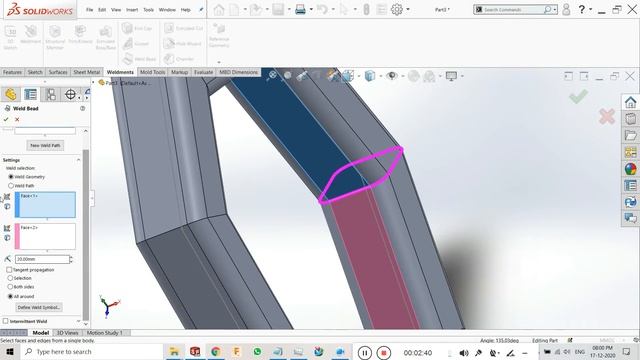Open the File menu

point(89,10)
